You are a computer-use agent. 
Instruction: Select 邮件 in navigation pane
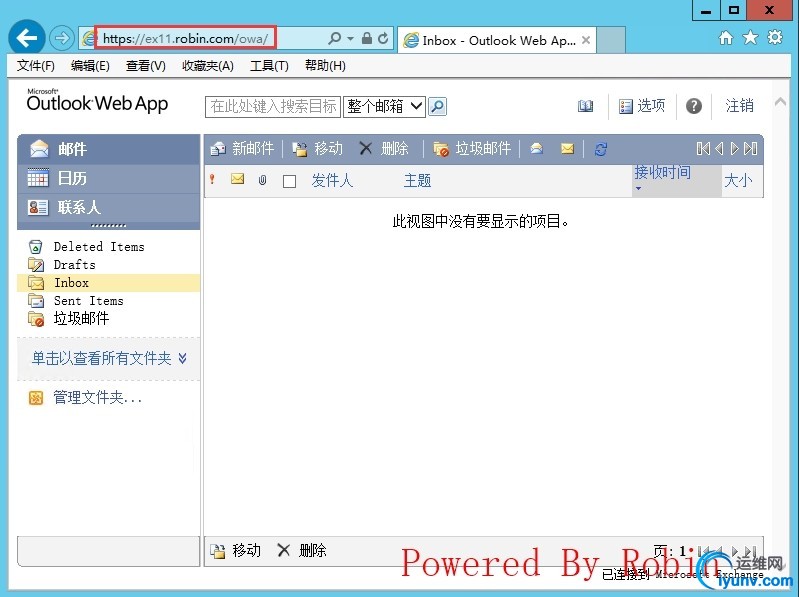109,149
